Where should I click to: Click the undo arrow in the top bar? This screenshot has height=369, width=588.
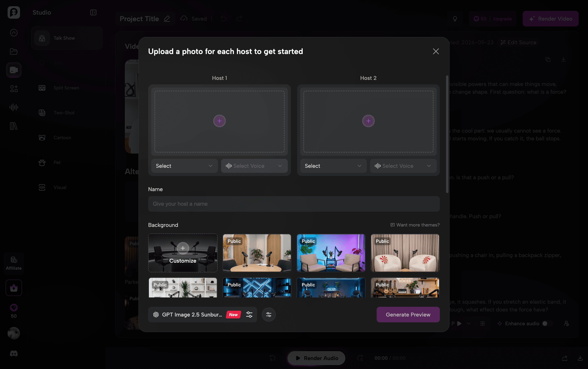(223, 18)
